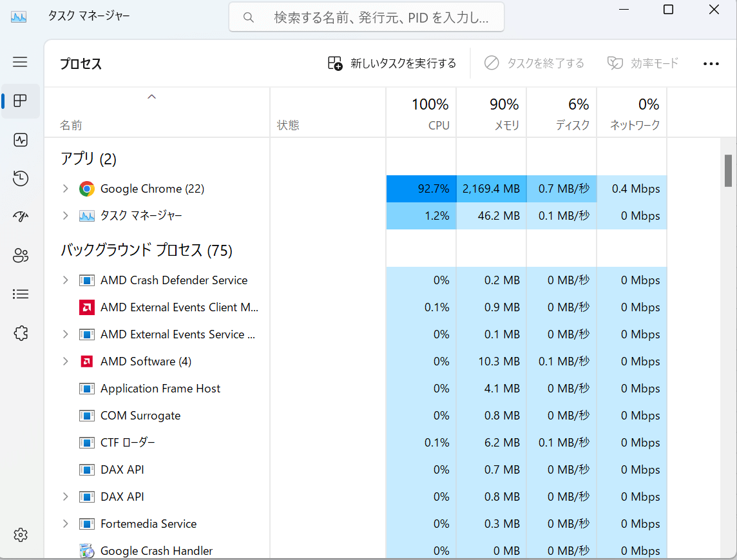This screenshot has width=737, height=560.
Task: Click Chrome's 92.7% CPU cell
Action: click(x=421, y=189)
